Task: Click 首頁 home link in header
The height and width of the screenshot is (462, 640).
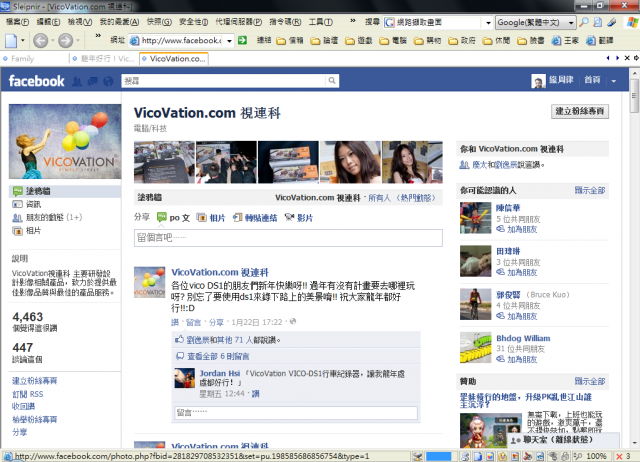Action: coord(592,80)
